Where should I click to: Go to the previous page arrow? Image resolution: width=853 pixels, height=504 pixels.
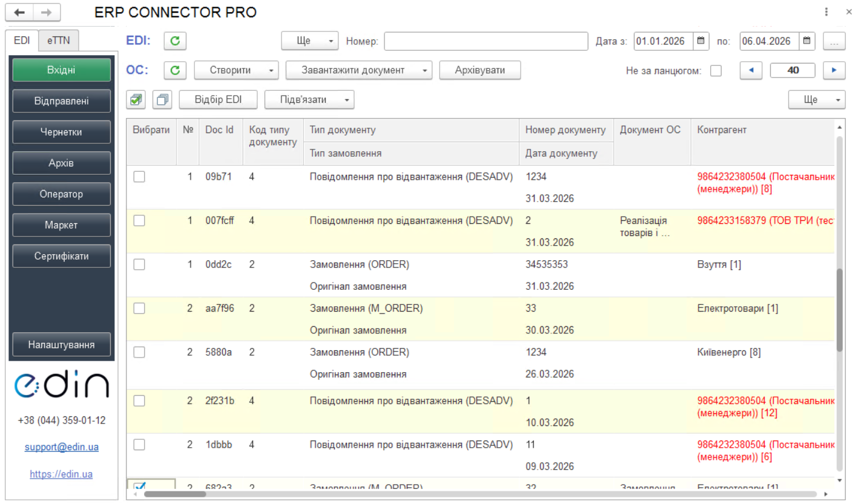click(x=751, y=70)
